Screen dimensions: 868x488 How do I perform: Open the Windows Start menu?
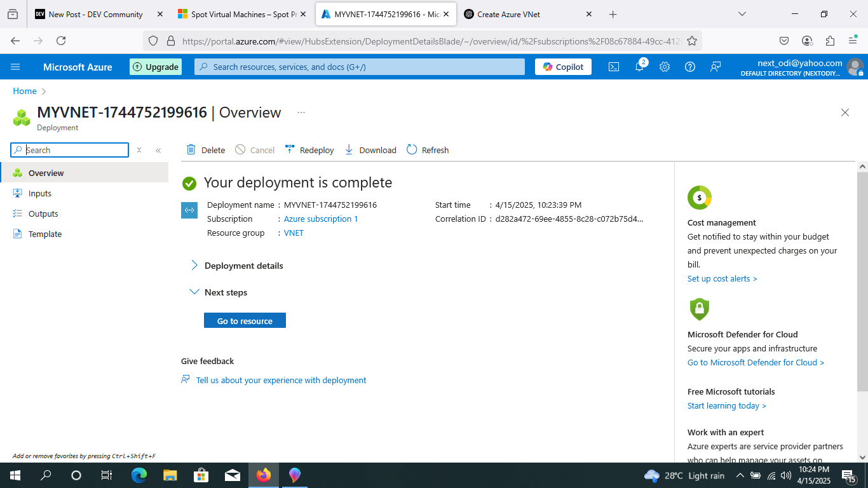[x=15, y=475]
